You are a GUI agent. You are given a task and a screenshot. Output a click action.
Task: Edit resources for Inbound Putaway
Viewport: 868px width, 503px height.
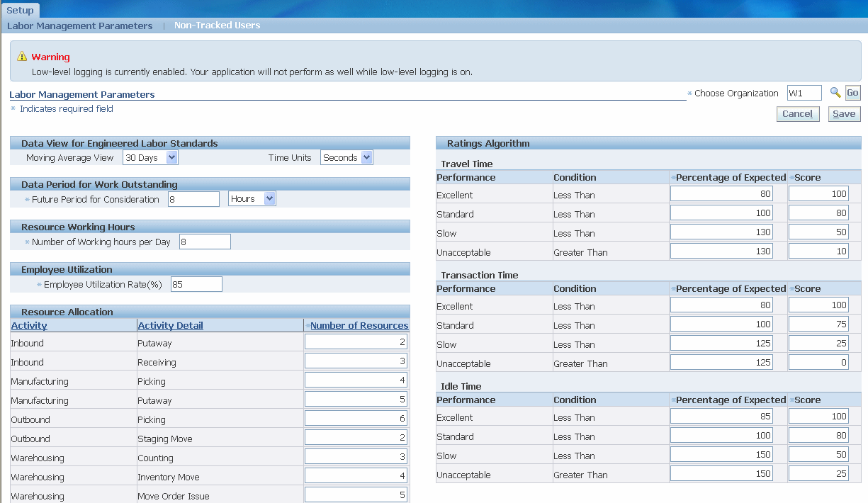[356, 342]
